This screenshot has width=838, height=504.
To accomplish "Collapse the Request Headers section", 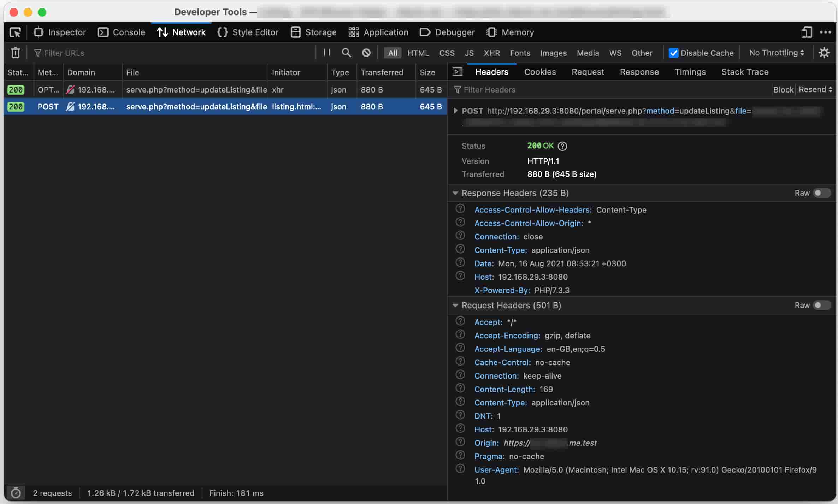I will [455, 306].
